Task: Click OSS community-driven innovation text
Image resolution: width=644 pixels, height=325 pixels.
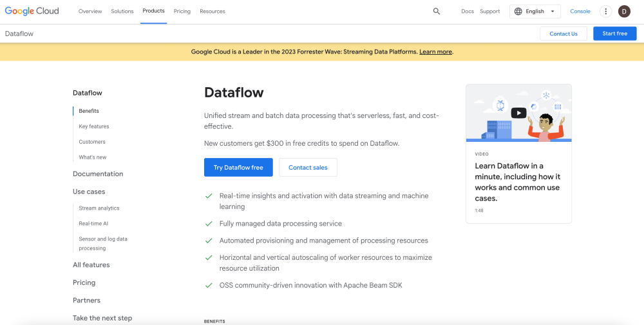Action: [311, 285]
